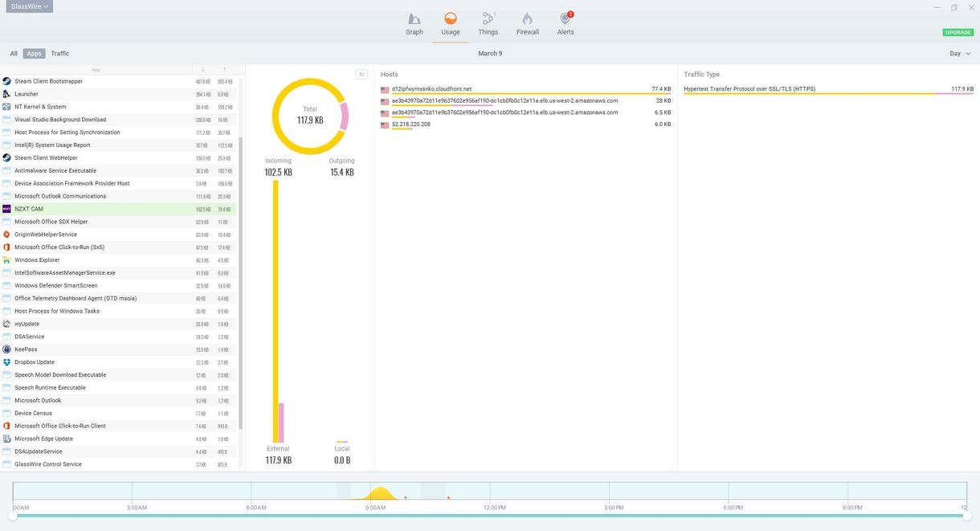Click the Windows Explorer folder icon
980x531 pixels.
tap(6, 260)
